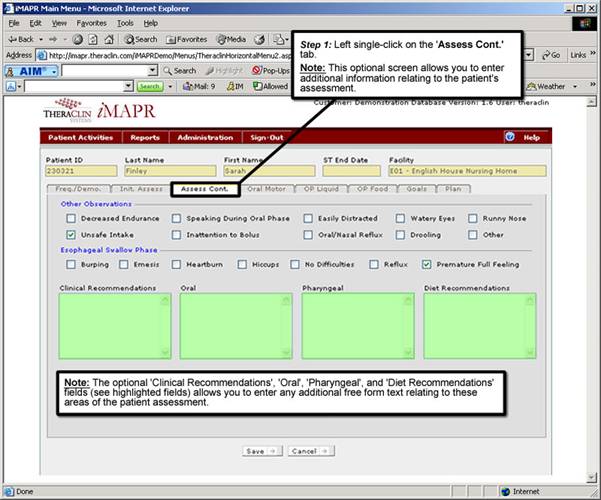
Task: Open the Favorites toolbar button
Action: click(187, 39)
